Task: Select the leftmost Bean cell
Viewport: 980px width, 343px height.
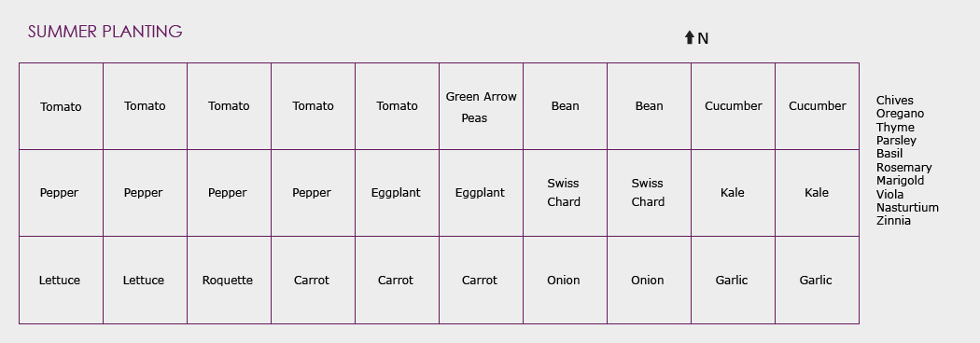Action: (565, 106)
